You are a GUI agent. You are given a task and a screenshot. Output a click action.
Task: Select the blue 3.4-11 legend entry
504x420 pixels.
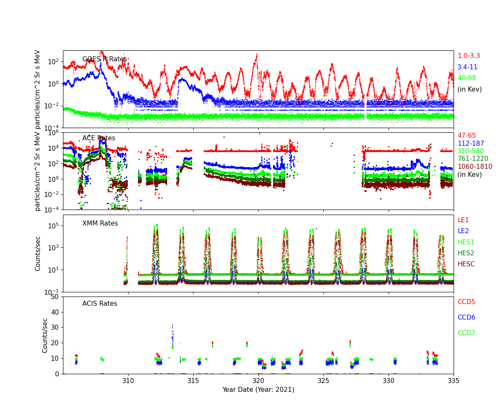click(x=467, y=67)
